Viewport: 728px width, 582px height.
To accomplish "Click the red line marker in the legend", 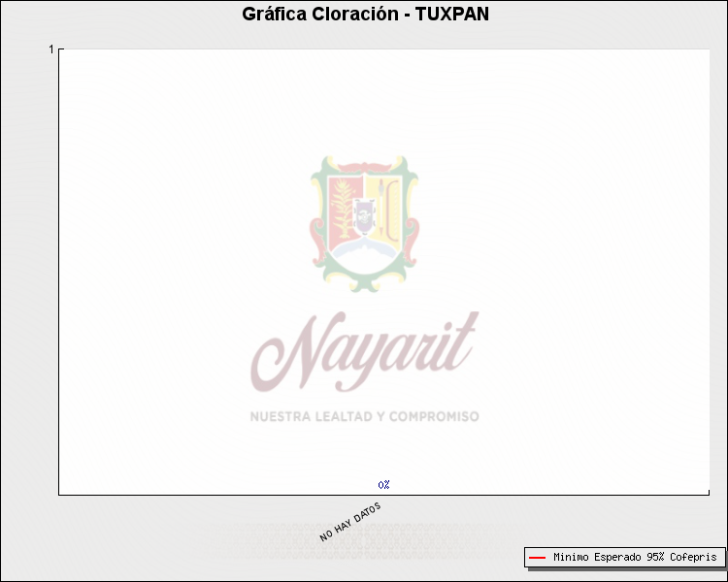I will coord(537,558).
